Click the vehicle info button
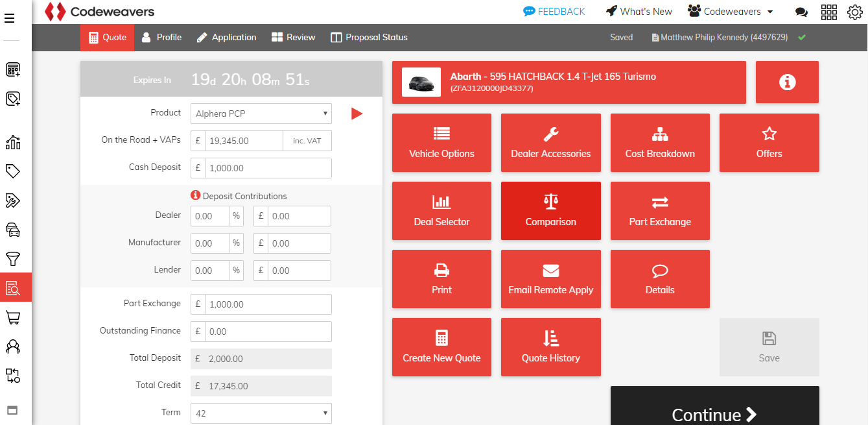This screenshot has width=868, height=425. [787, 82]
